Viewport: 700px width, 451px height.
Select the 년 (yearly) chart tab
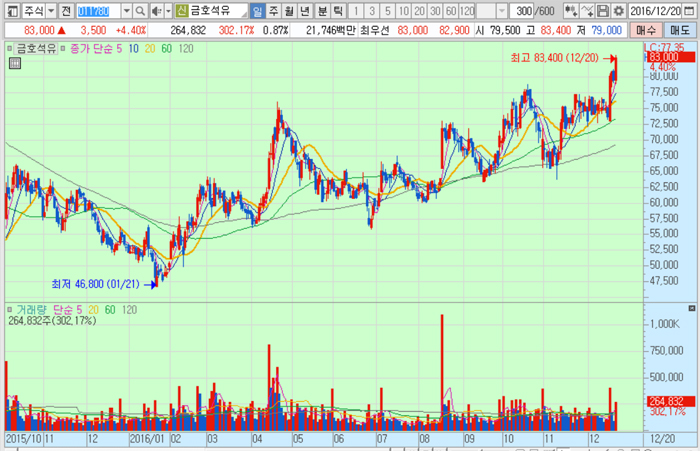[x=305, y=10]
